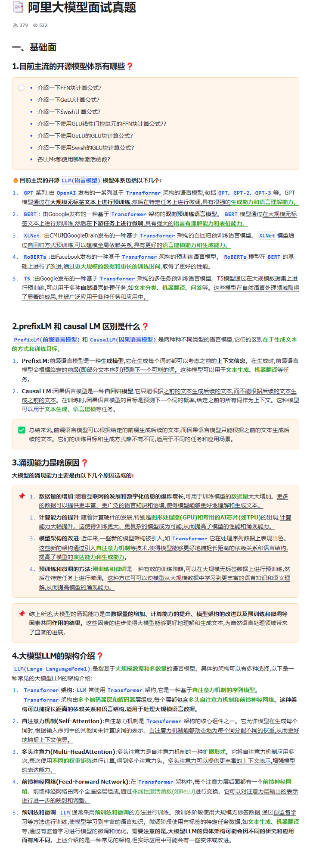Click green text 文本分类、机器翻译、问答
The width and height of the screenshot is (310, 868).
pos(168,288)
